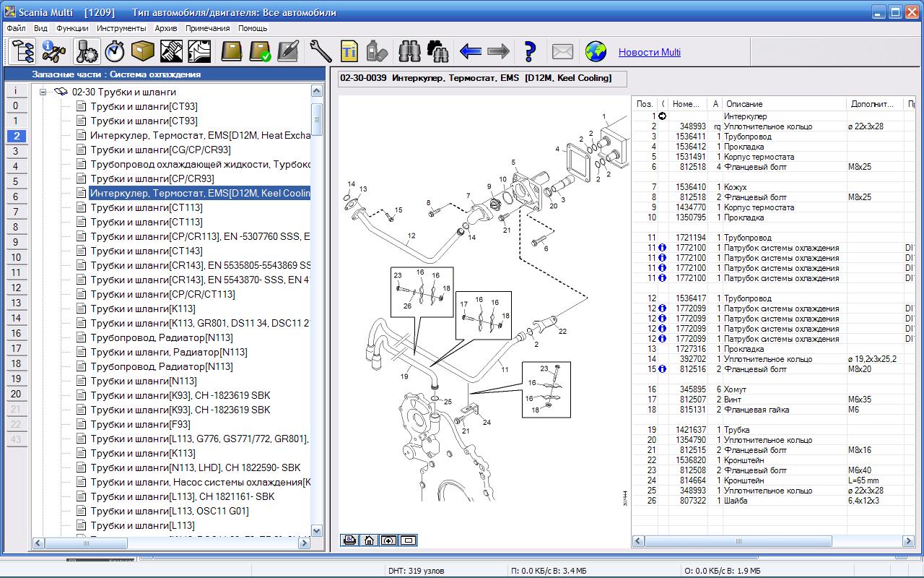This screenshot has width=924, height=578.
Task: Fit diagram with the rectangle frame icon
Action: click(x=408, y=540)
